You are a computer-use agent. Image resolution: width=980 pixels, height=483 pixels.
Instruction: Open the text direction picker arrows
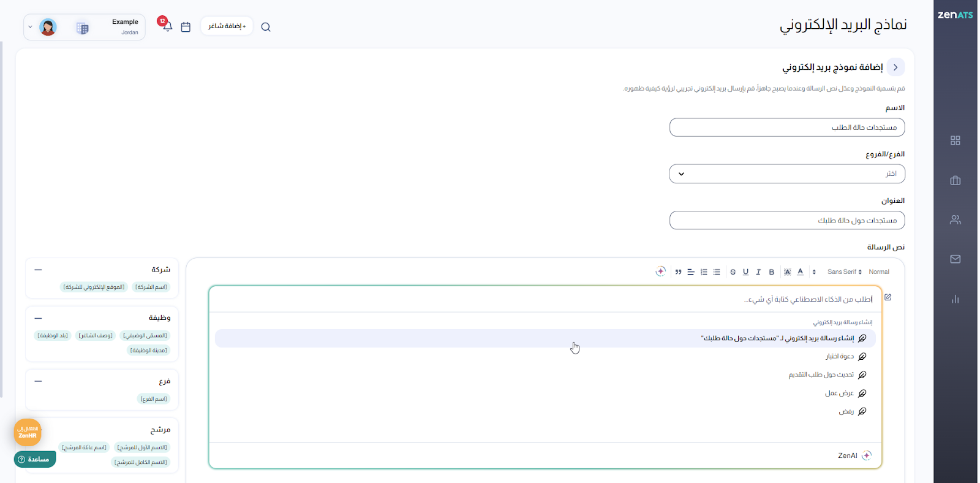(814, 272)
